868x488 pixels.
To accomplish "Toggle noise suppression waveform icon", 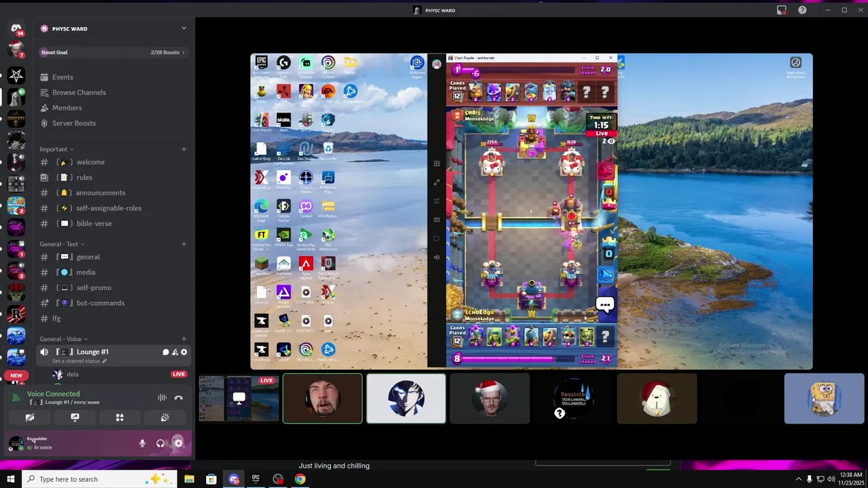I will click(x=162, y=398).
